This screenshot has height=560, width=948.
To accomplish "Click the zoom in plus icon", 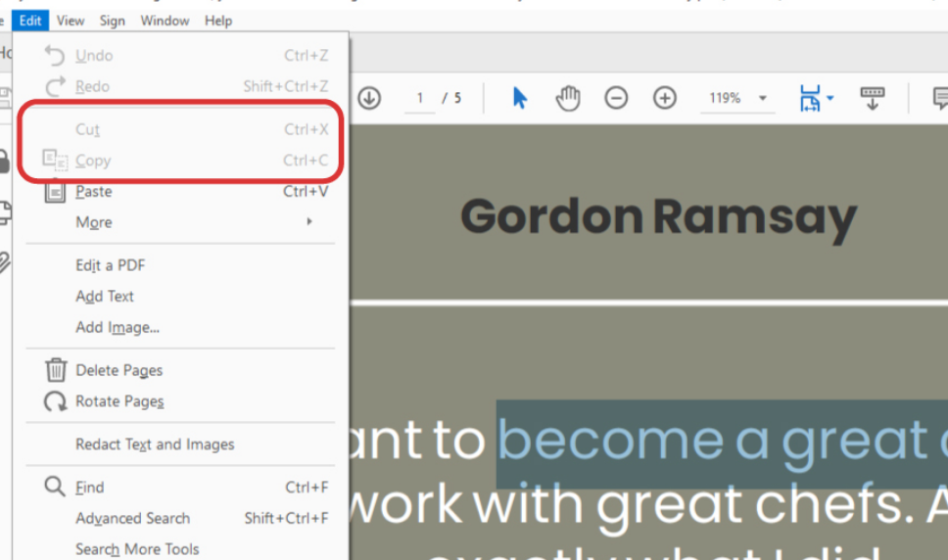I will [664, 98].
